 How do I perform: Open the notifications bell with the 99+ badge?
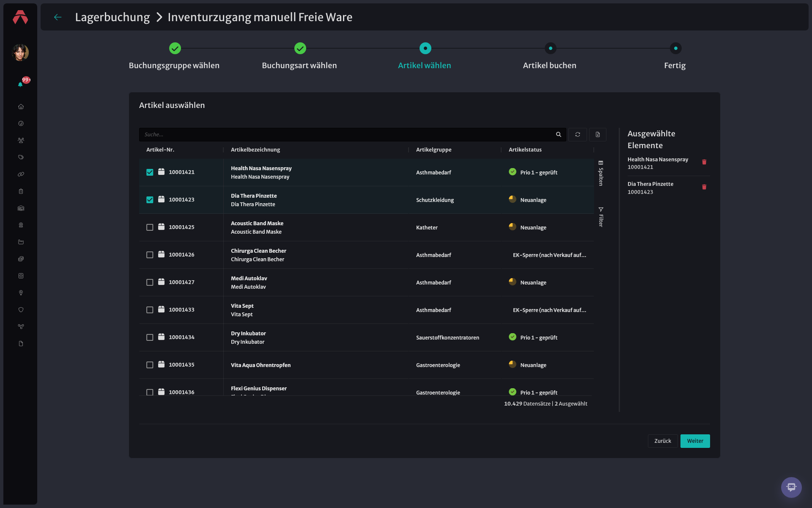(x=20, y=84)
